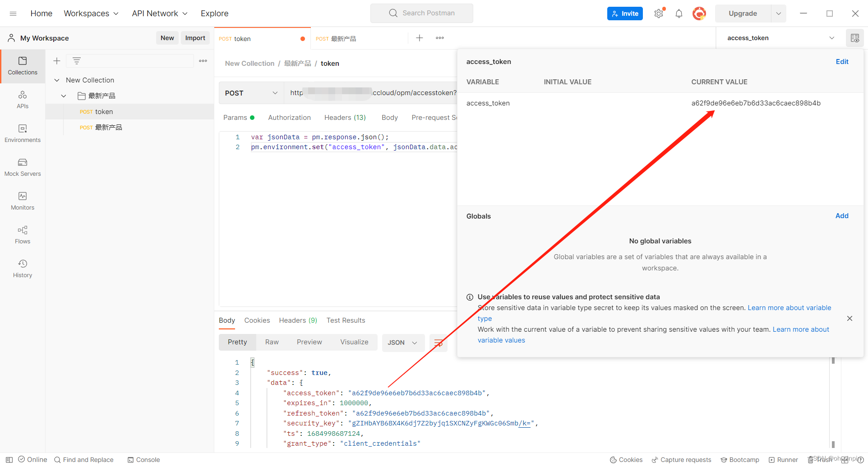Open API Network dropdown
The height and width of the screenshot is (466, 868).
160,14
